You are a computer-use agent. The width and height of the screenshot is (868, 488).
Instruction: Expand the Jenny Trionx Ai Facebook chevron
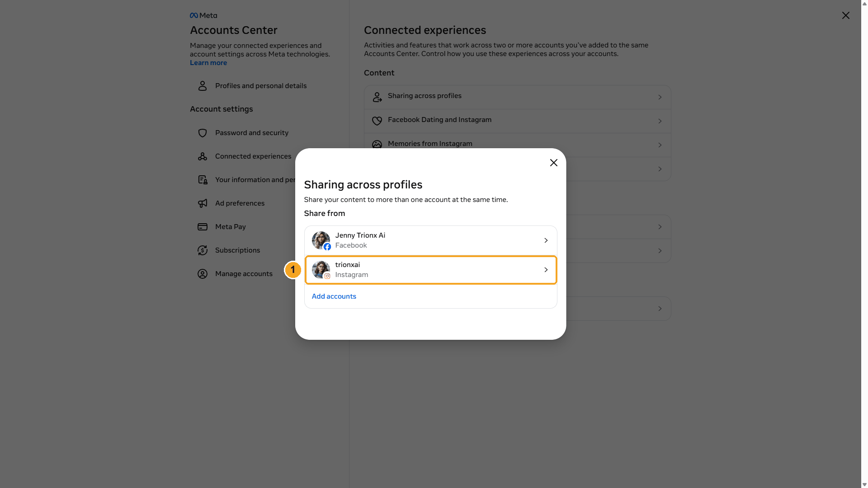pos(546,240)
